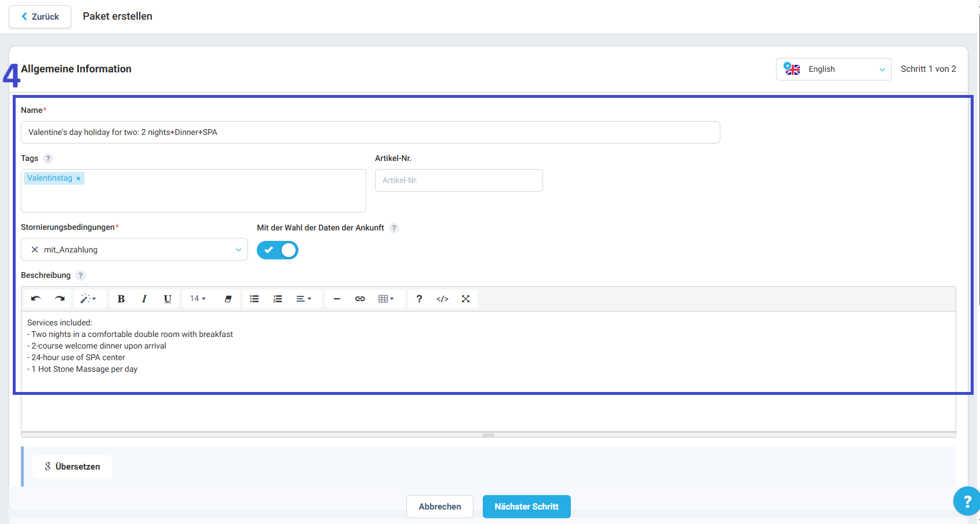980x524 pixels.
Task: Open the English language dropdown
Action: click(833, 69)
